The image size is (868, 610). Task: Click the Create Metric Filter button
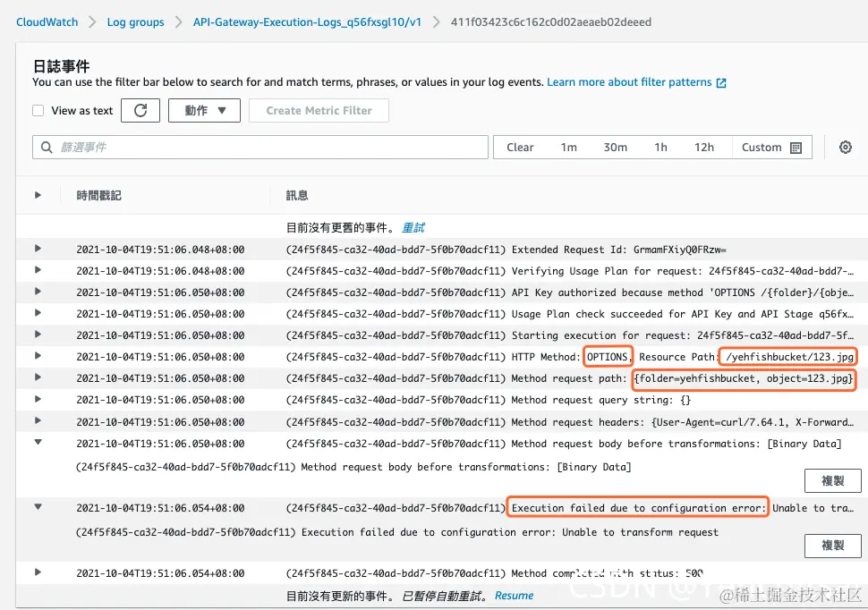pyautogui.click(x=319, y=111)
